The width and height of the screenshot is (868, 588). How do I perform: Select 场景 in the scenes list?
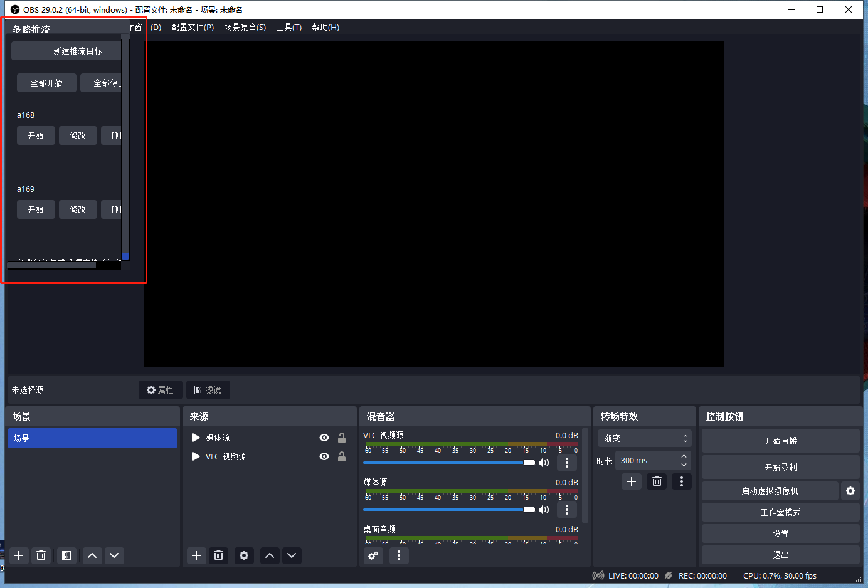pos(92,438)
